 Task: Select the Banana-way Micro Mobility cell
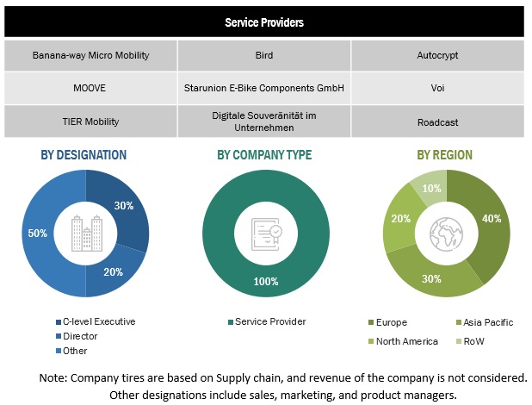tap(91, 55)
